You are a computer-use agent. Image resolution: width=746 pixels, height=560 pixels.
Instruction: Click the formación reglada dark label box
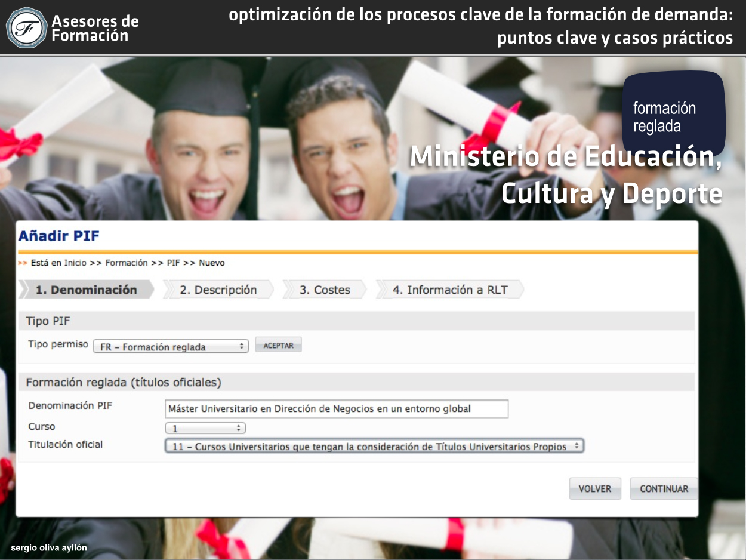pos(673,113)
